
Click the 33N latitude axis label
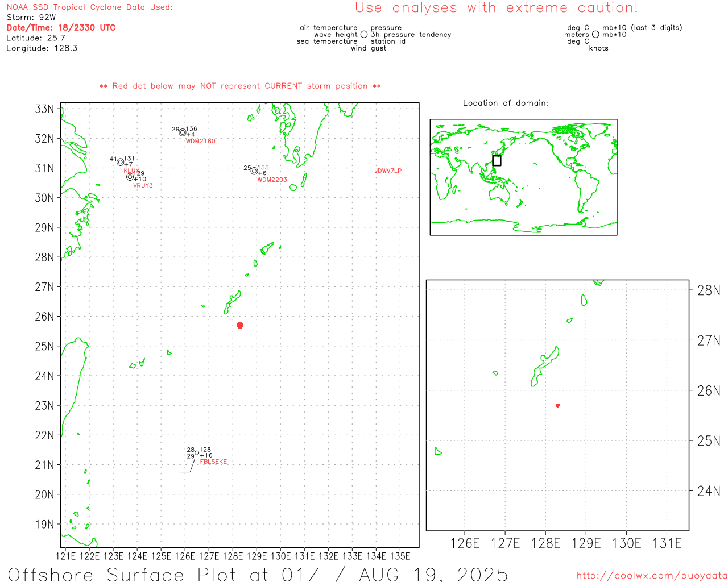coord(45,109)
